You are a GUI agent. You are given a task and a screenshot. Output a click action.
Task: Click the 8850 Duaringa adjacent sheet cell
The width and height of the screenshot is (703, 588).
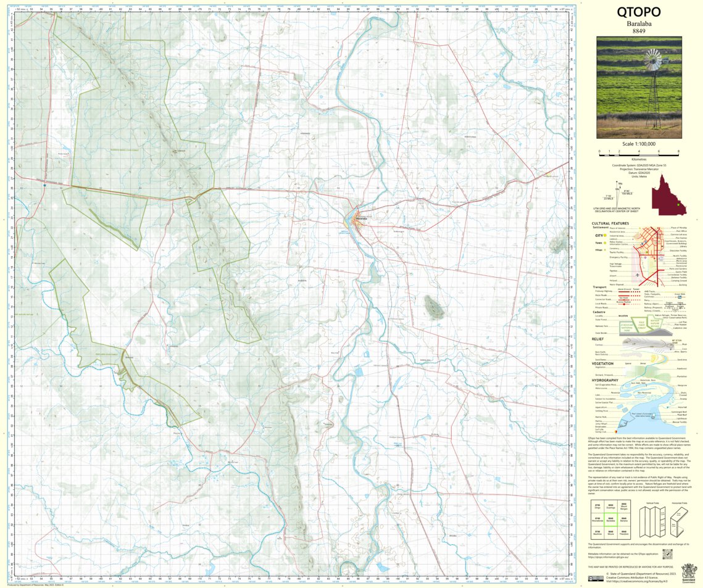tap(611, 507)
